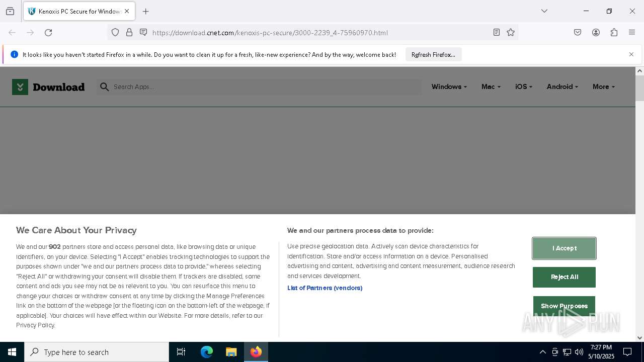The image size is (644, 362).
Task: Expand the Mac menu
Action: [491, 86]
